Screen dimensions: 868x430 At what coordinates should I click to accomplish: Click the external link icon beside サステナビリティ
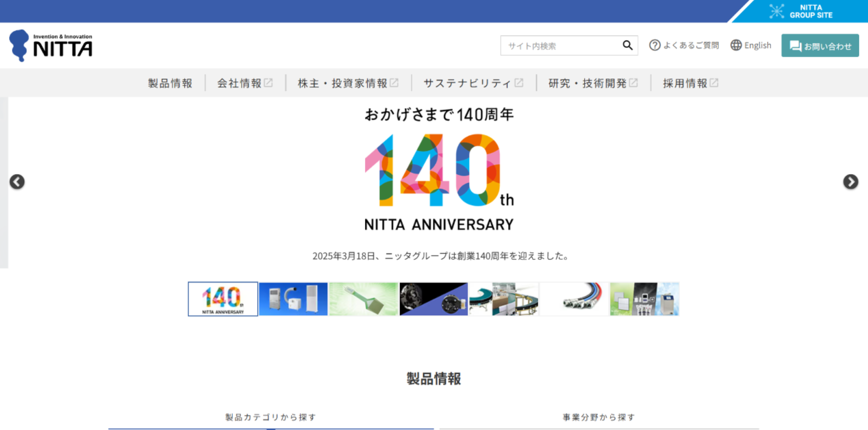pyautogui.click(x=519, y=82)
